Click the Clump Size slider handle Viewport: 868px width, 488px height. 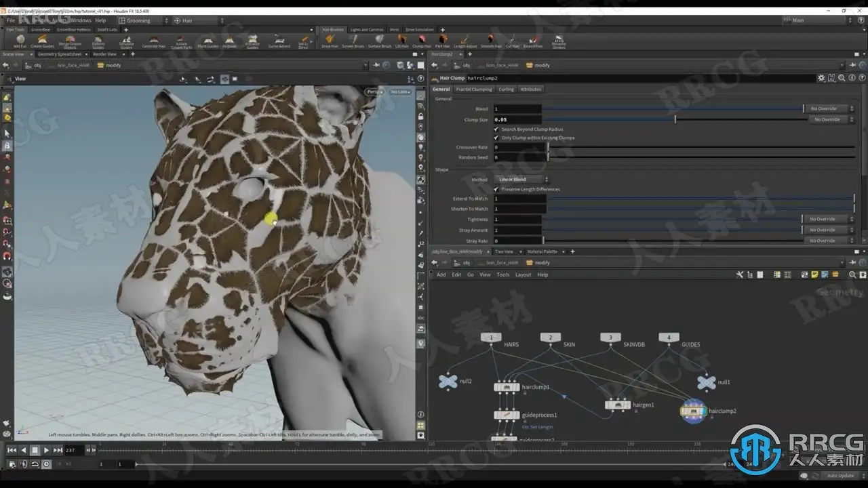pyautogui.click(x=675, y=119)
